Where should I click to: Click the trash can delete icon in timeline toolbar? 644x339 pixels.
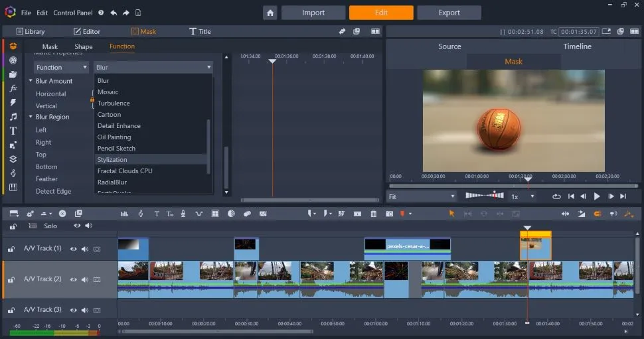[374, 214]
